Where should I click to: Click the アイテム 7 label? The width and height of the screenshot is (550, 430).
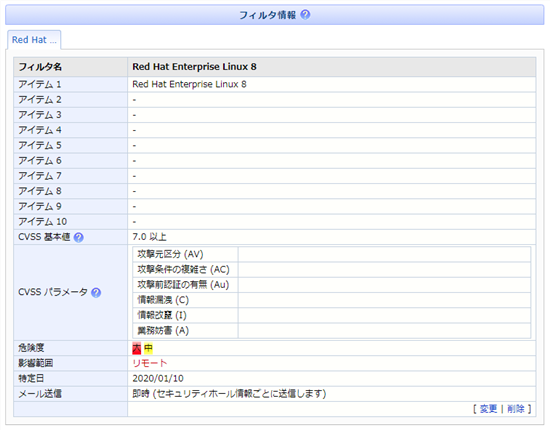pos(40,176)
